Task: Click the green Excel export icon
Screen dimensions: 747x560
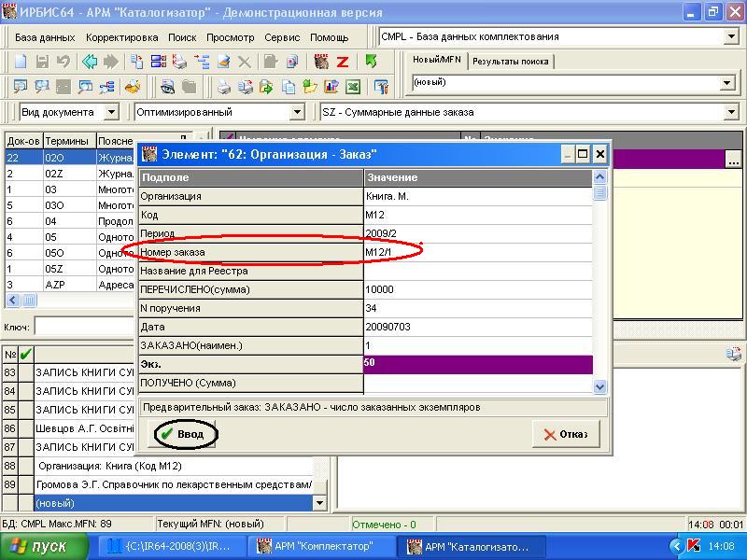Action: (354, 87)
